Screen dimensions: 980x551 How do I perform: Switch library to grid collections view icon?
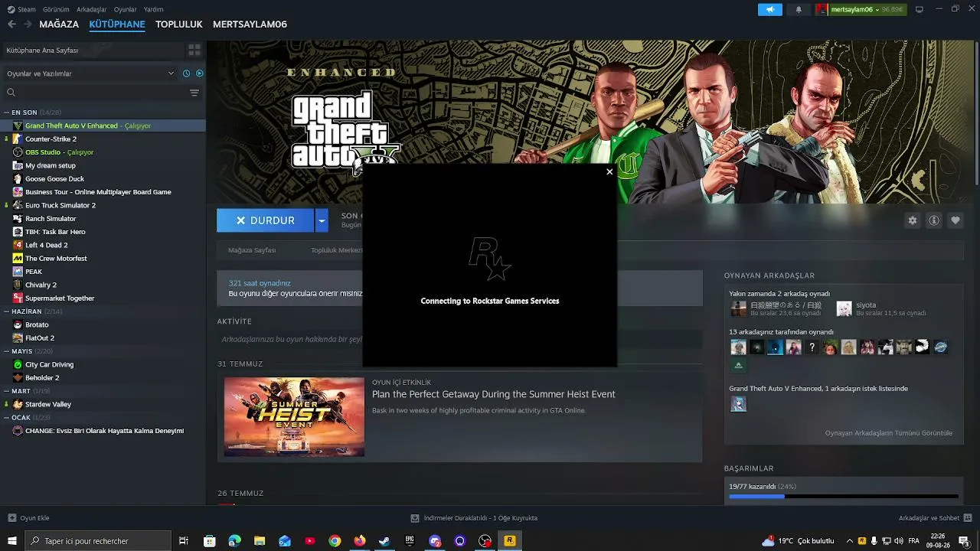194,50
